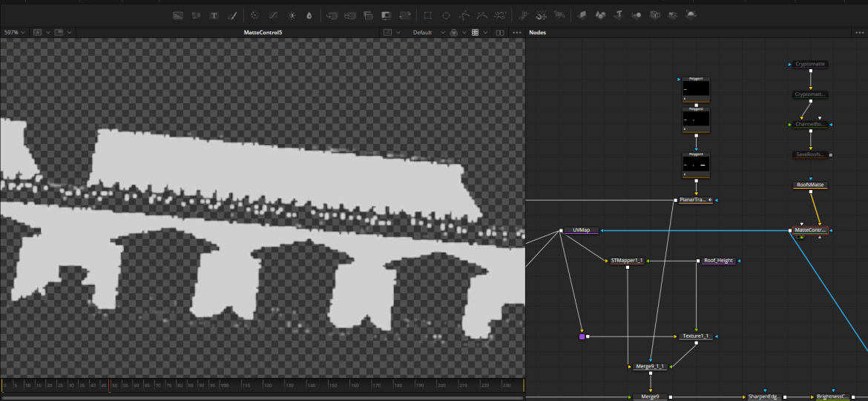Select the Polygon mask tool

tap(464, 15)
